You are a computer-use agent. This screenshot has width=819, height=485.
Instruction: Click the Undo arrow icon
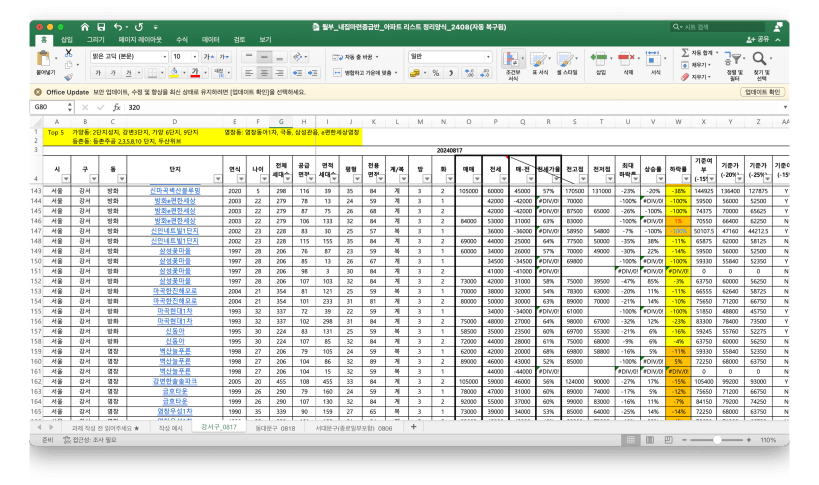[x=118, y=27]
